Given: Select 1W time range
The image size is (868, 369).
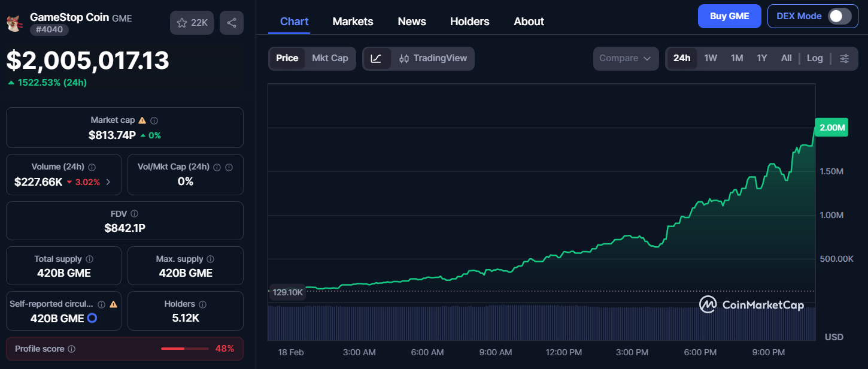Looking at the screenshot, I should [711, 58].
